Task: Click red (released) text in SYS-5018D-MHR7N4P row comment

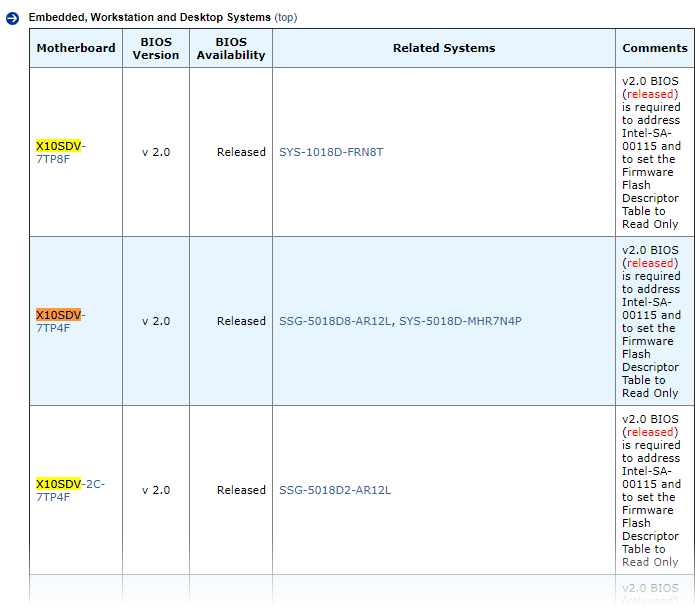Action: tap(650, 263)
